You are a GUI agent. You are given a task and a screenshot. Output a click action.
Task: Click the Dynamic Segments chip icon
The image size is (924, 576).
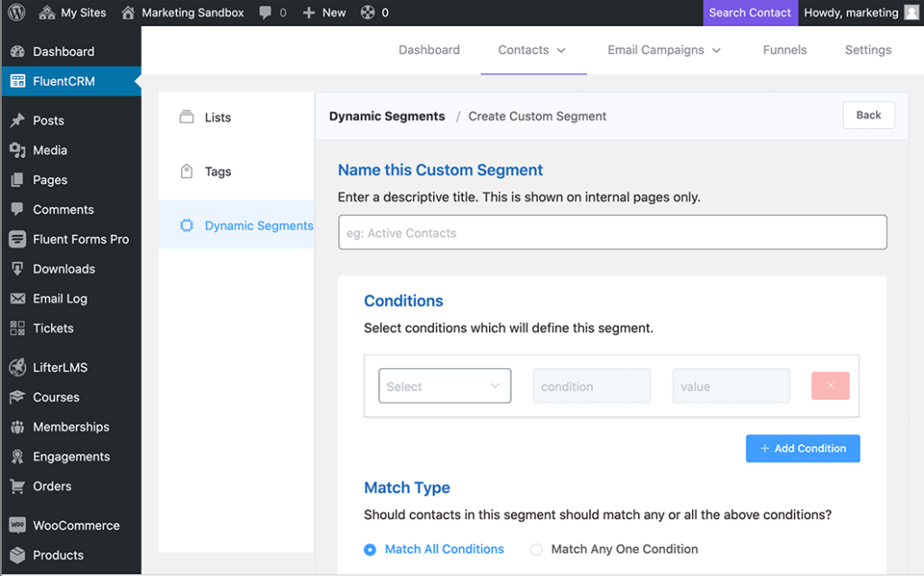click(x=187, y=225)
